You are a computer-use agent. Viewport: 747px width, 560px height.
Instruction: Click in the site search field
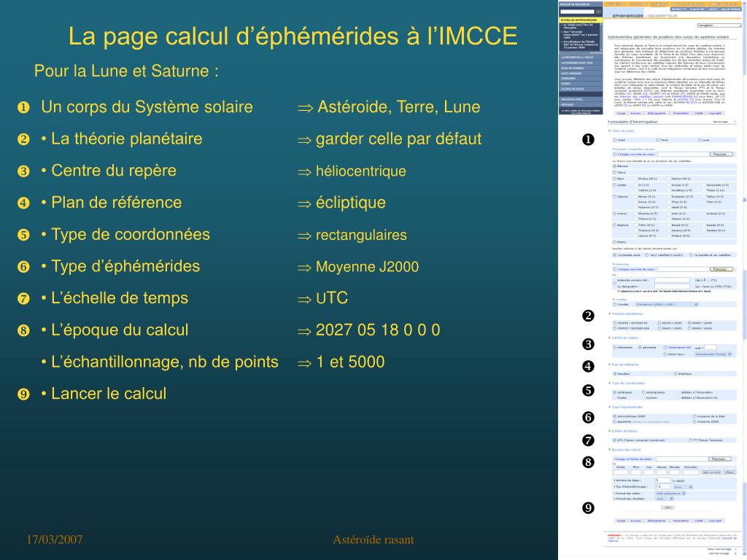578,12
